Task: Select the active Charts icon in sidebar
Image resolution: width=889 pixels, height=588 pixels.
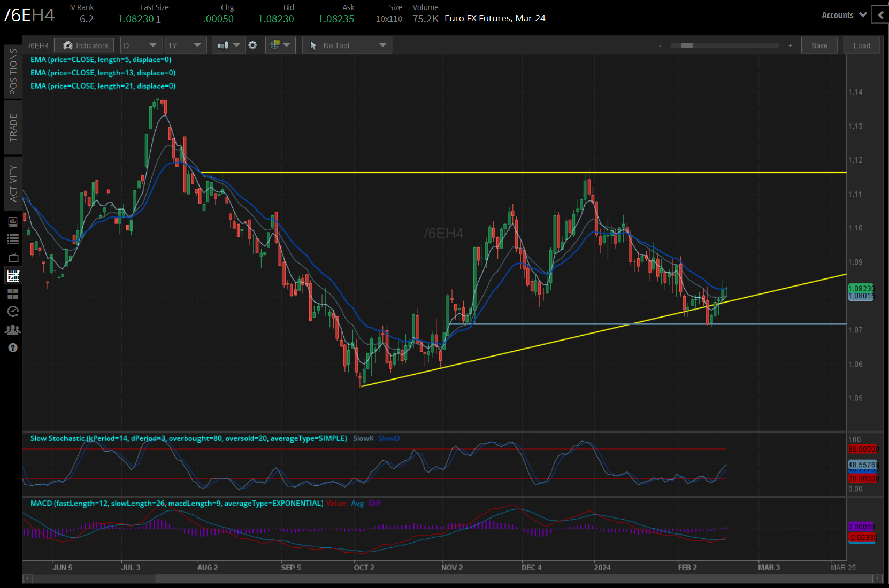Action: 13,276
